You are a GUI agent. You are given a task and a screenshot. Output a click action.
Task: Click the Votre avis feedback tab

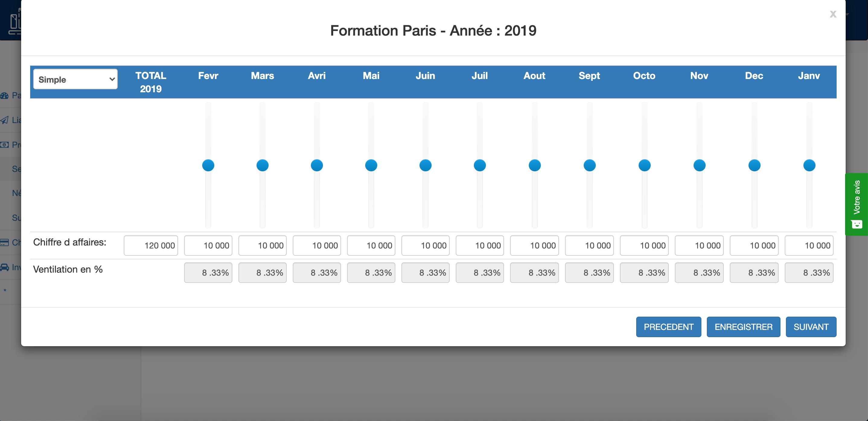pyautogui.click(x=856, y=204)
